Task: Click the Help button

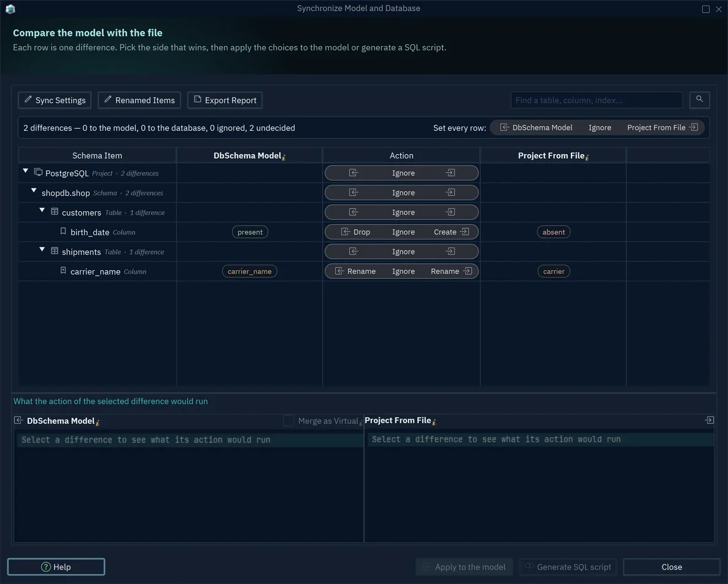Action: (x=56, y=567)
